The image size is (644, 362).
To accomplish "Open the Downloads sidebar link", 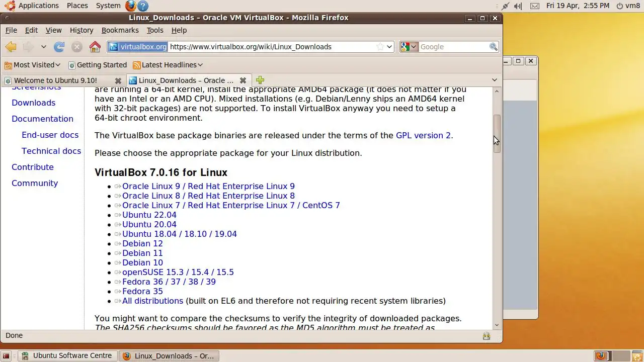I will click(x=34, y=103).
